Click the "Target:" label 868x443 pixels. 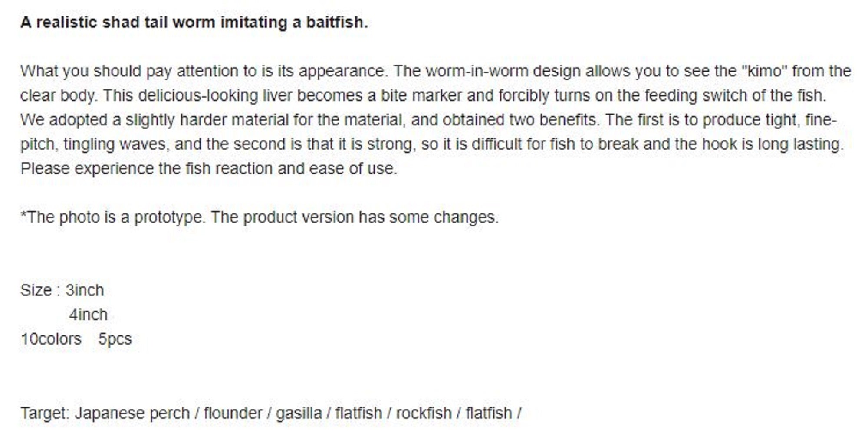45,413
